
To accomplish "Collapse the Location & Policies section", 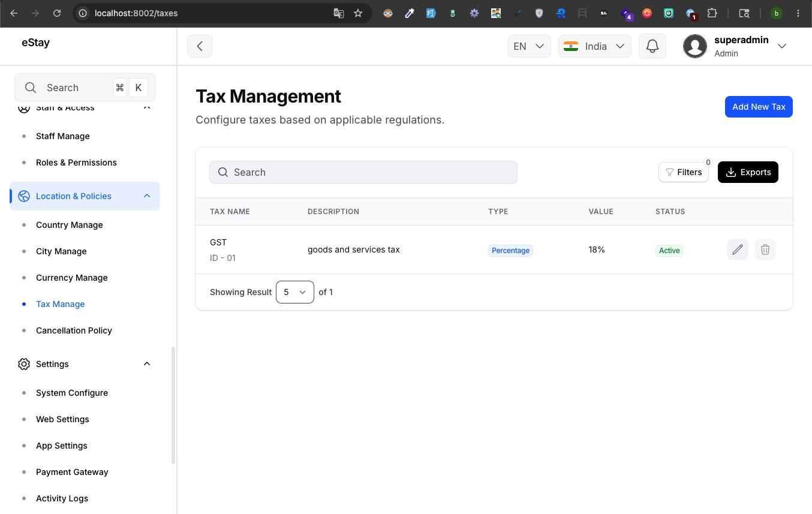I will click(147, 196).
